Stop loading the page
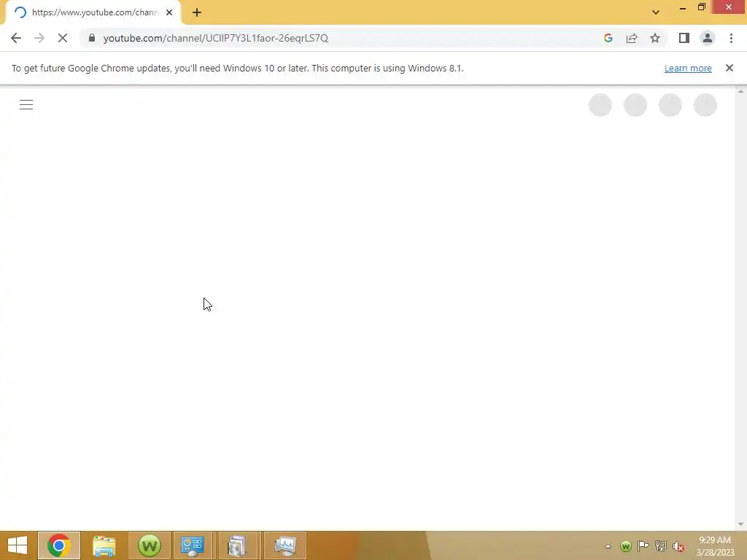The height and width of the screenshot is (560, 747). [x=63, y=38]
